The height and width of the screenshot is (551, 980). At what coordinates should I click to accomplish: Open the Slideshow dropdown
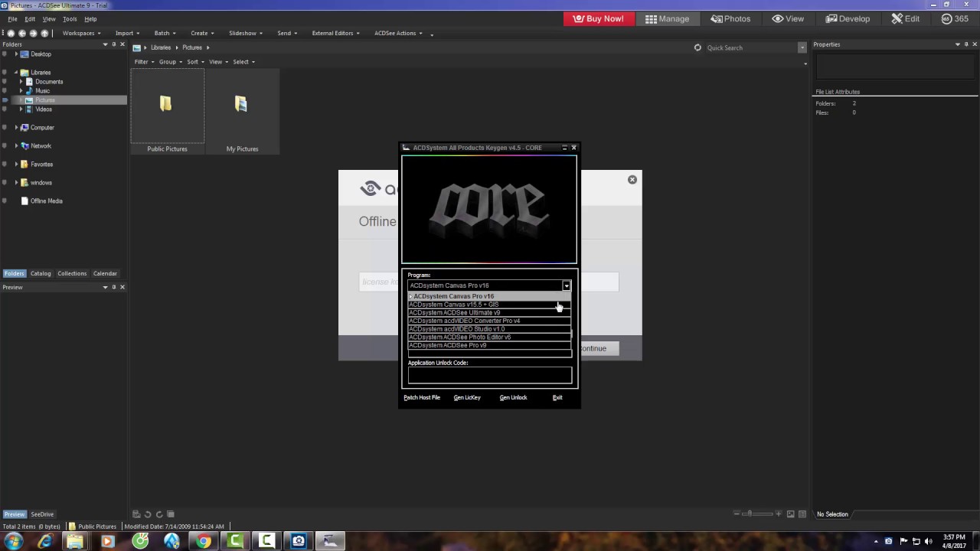(246, 33)
